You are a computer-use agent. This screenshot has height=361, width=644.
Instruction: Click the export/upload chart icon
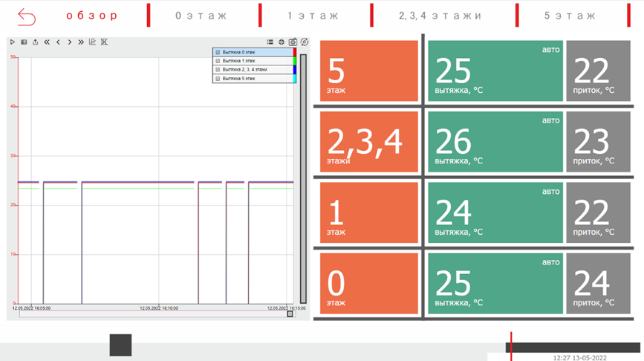point(35,42)
